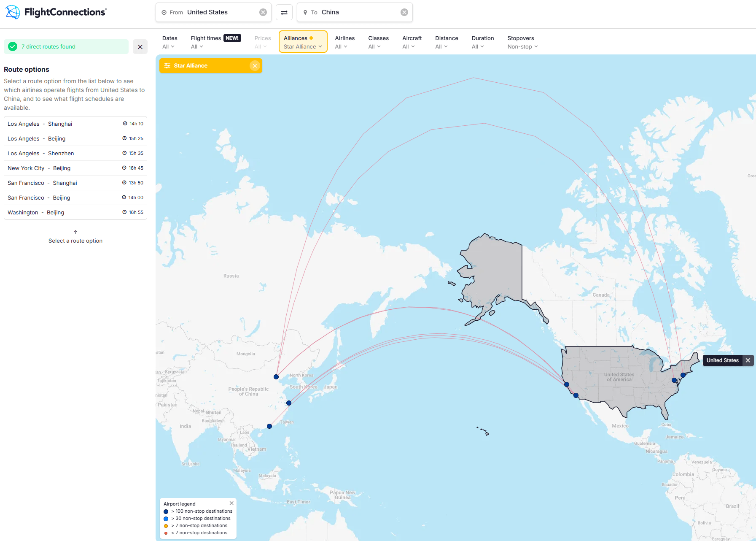This screenshot has width=756, height=541.
Task: Click the FlightConnections logo
Action: pos(56,12)
